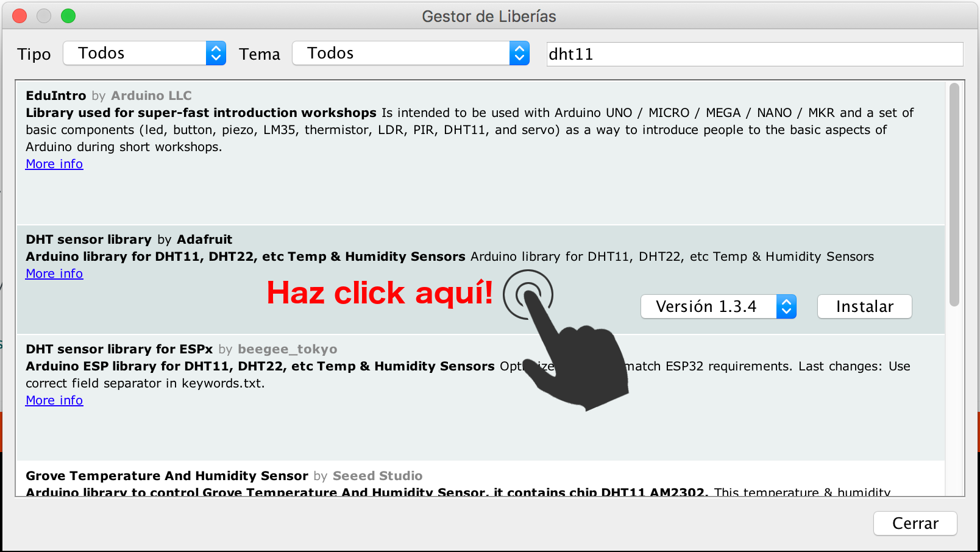Screen dimensions: 980x552
Task: Open More info link under EduIntro
Action: click(x=54, y=164)
